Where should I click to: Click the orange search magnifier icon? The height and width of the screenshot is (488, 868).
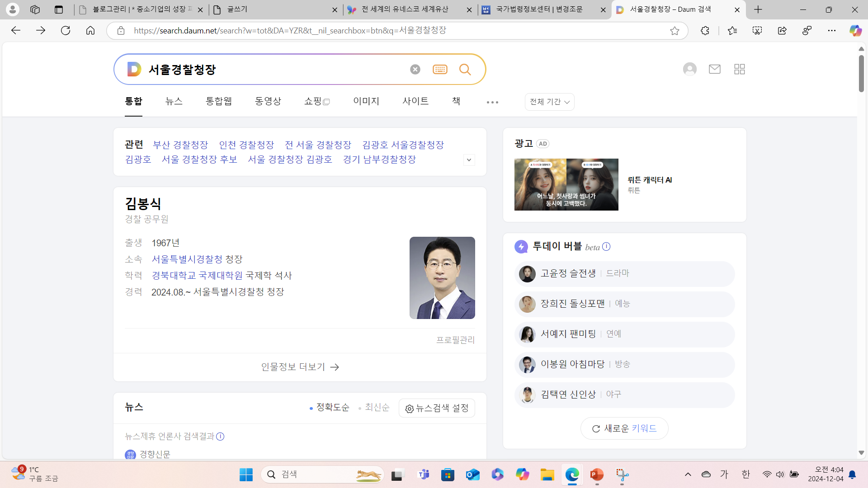click(465, 69)
